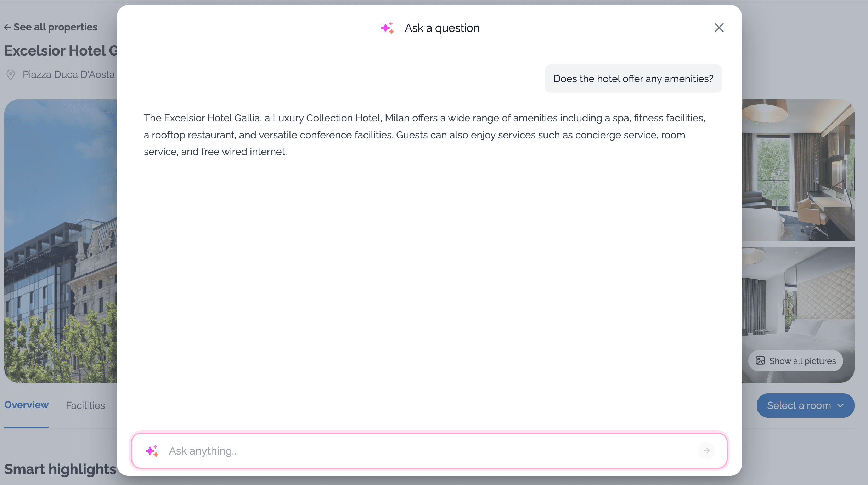Viewport: 868px width, 485px height.
Task: Click the Show all pictures button
Action: click(795, 361)
